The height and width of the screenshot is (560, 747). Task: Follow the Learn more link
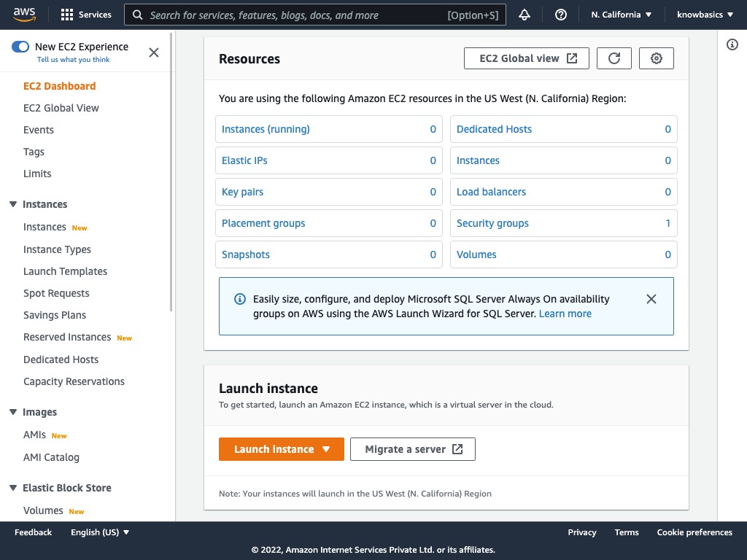pyautogui.click(x=565, y=314)
